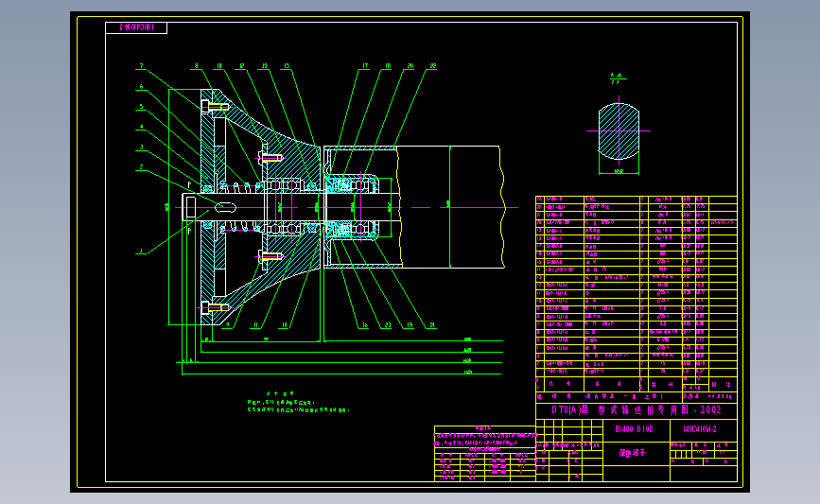
Task: Click the title text ending with '- 2002'
Action: 637,410
